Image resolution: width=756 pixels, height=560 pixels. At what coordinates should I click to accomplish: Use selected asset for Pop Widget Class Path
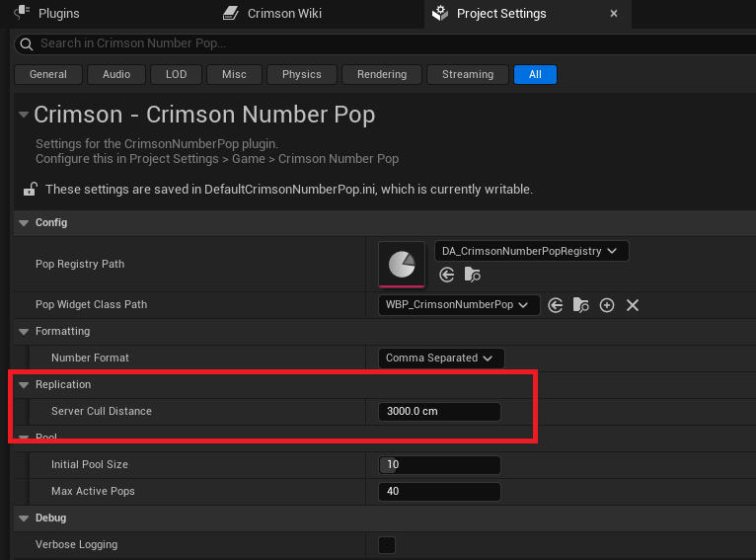(x=556, y=305)
